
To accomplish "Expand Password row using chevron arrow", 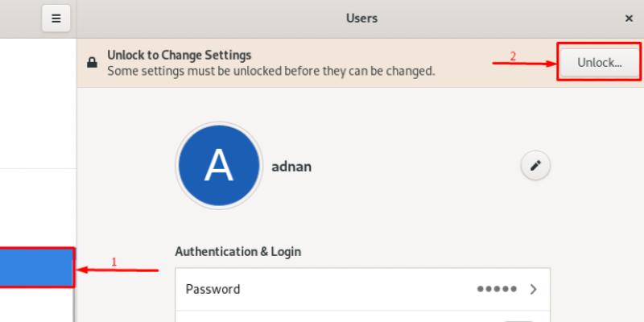I will (x=533, y=289).
